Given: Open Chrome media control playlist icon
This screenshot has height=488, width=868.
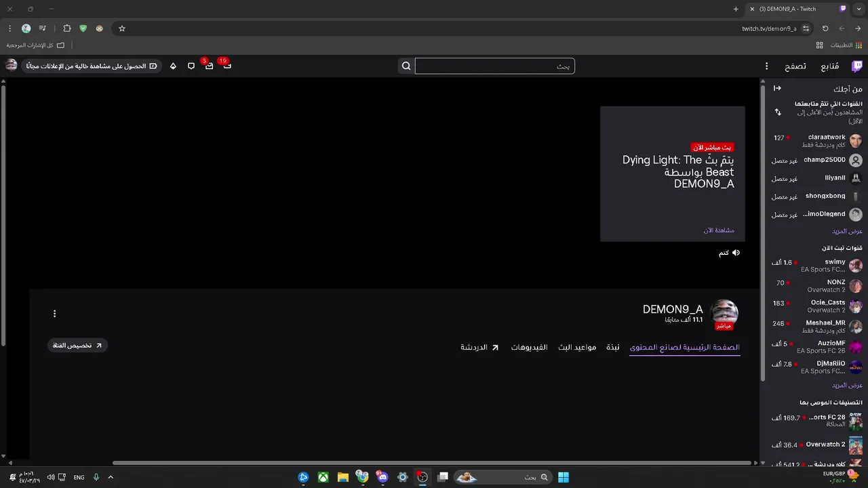Looking at the screenshot, I should pos(42,28).
